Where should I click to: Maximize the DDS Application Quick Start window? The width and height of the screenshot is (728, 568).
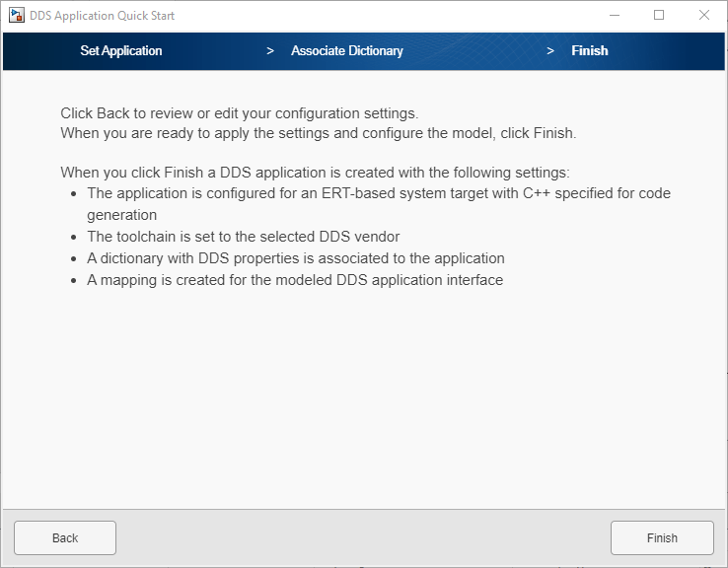tap(659, 16)
